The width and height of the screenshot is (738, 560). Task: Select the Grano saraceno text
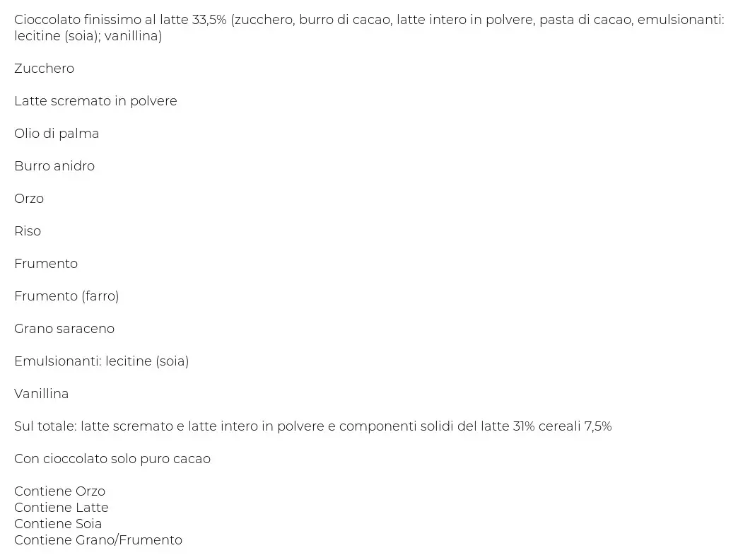pyautogui.click(x=64, y=329)
